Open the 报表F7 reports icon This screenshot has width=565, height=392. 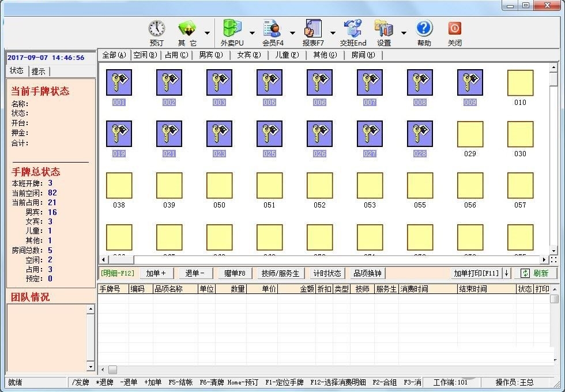pos(313,29)
